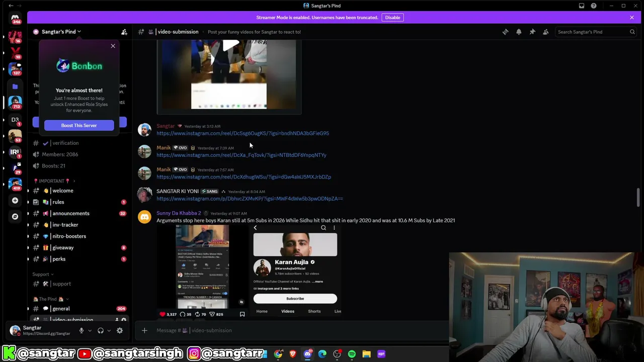Screen dimensions: 644x362
Task: Open the invite people icon beside server name
Action: pos(124,32)
